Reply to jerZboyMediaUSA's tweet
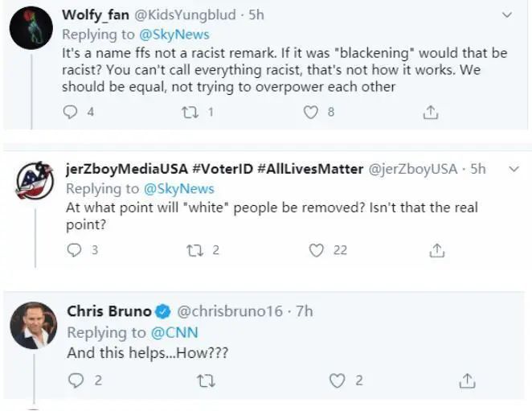 click(x=75, y=250)
